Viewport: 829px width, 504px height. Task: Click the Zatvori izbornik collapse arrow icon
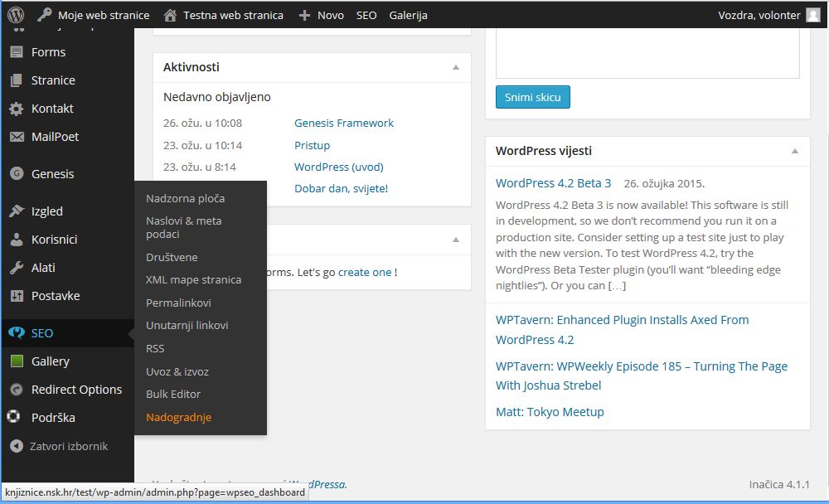point(17,446)
